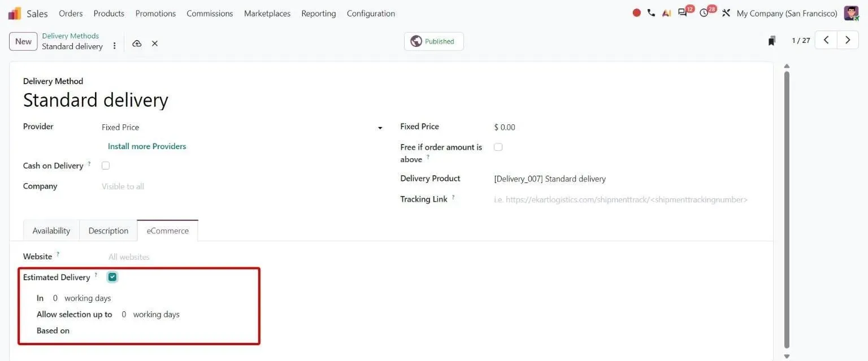Open the phone VoIP icon
This screenshot has width=868, height=361.
(651, 13)
